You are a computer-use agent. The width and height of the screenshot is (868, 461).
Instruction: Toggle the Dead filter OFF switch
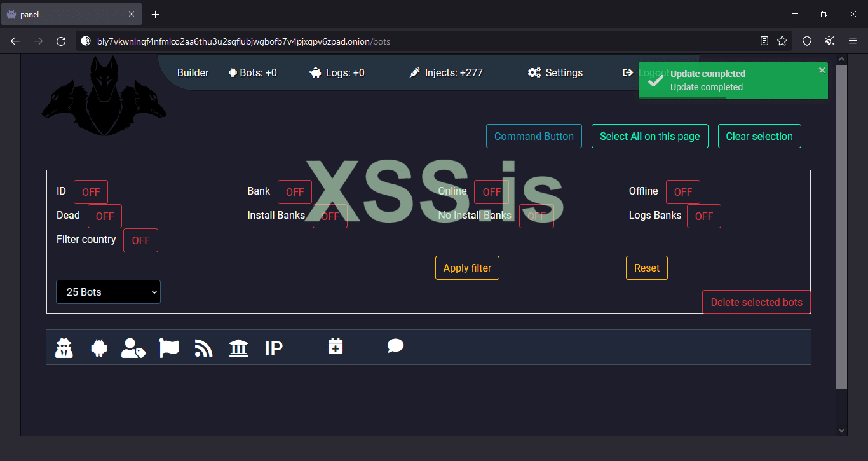tap(105, 216)
